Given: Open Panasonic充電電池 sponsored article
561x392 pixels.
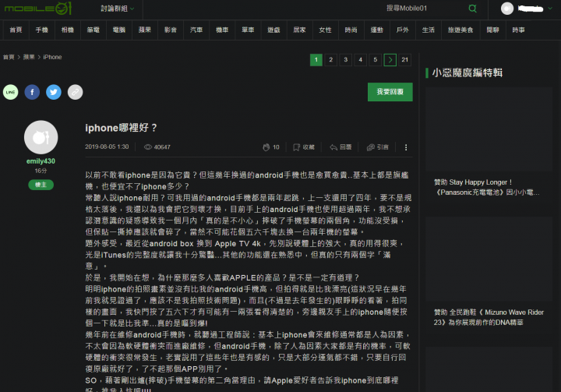Looking at the screenshot, I should [486, 187].
